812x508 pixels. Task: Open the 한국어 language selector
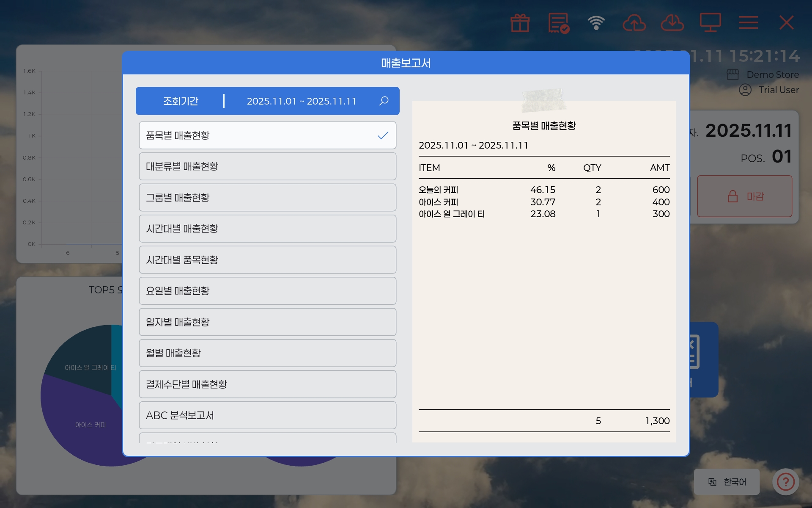coord(727,482)
